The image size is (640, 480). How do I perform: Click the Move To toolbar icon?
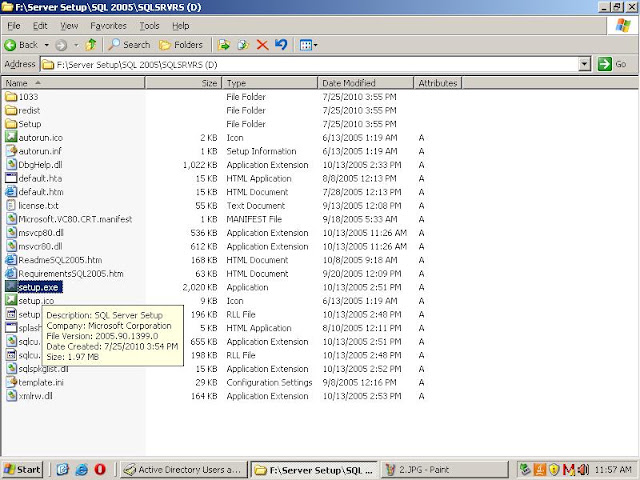tap(223, 45)
